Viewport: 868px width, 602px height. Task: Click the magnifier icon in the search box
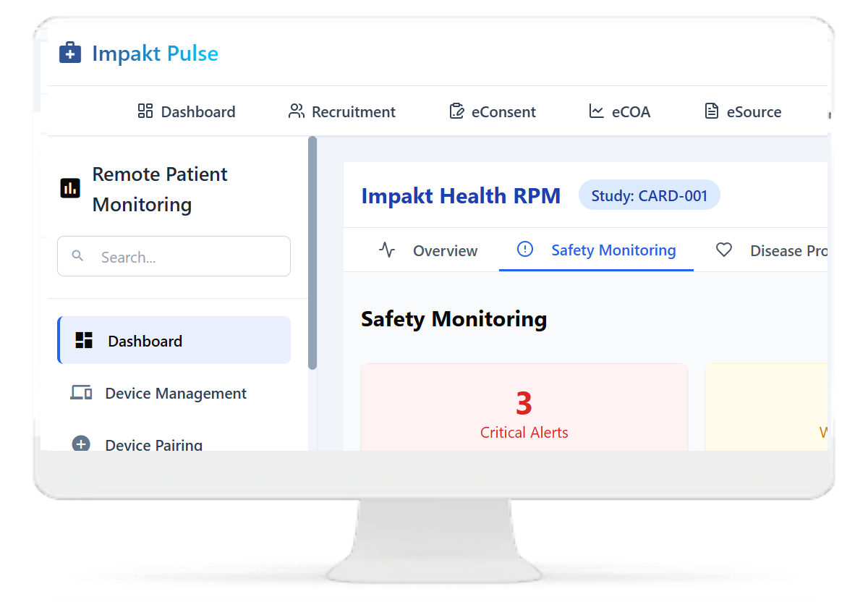(x=78, y=256)
